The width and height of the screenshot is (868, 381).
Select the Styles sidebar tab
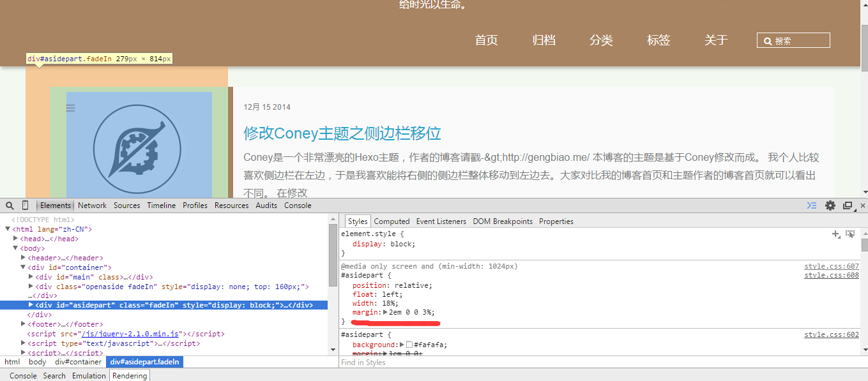click(x=358, y=221)
